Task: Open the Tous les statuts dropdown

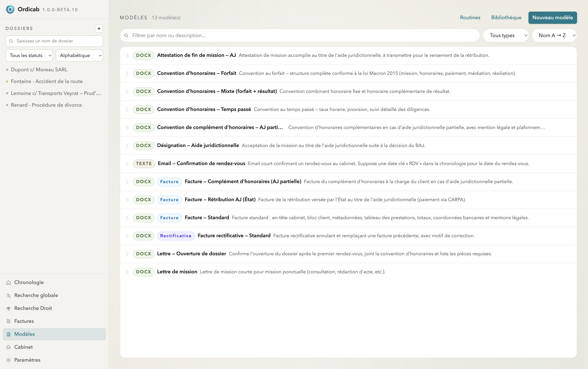Action: [x=29, y=55]
